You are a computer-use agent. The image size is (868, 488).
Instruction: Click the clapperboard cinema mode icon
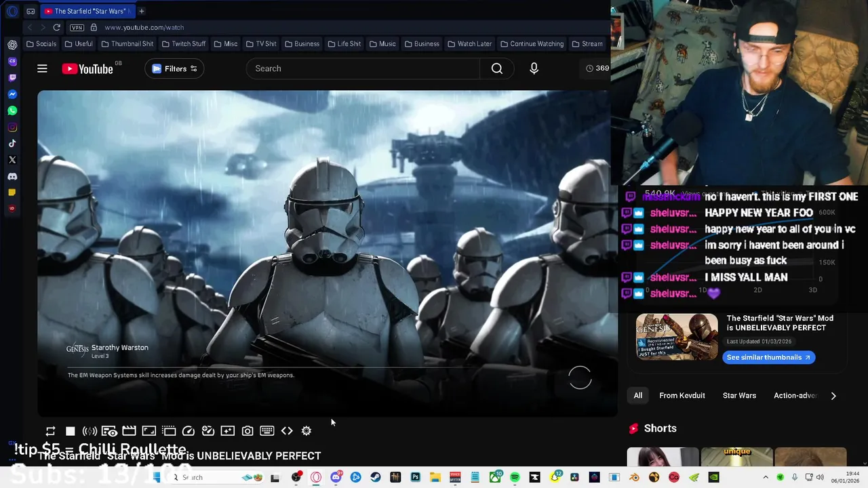pyautogui.click(x=129, y=431)
